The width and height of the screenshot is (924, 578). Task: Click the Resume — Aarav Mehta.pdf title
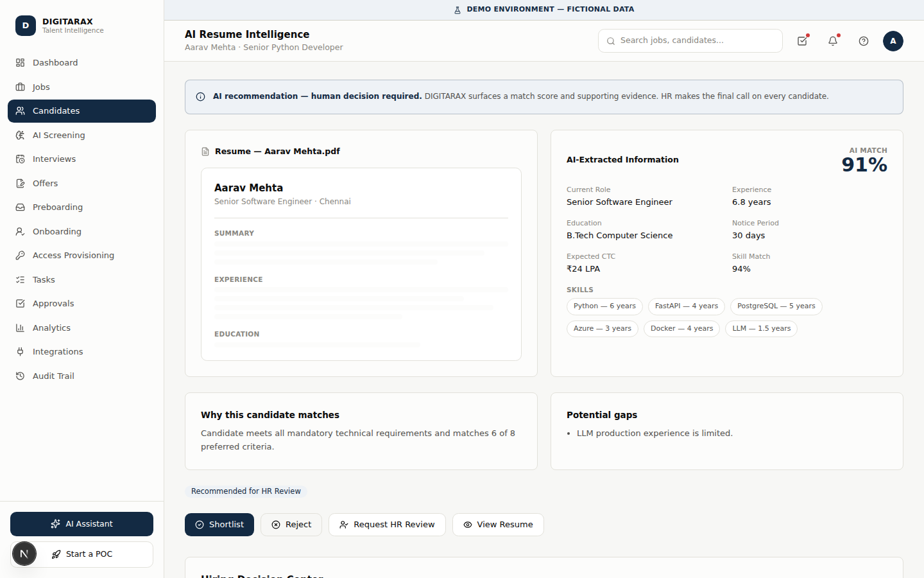pos(277,152)
